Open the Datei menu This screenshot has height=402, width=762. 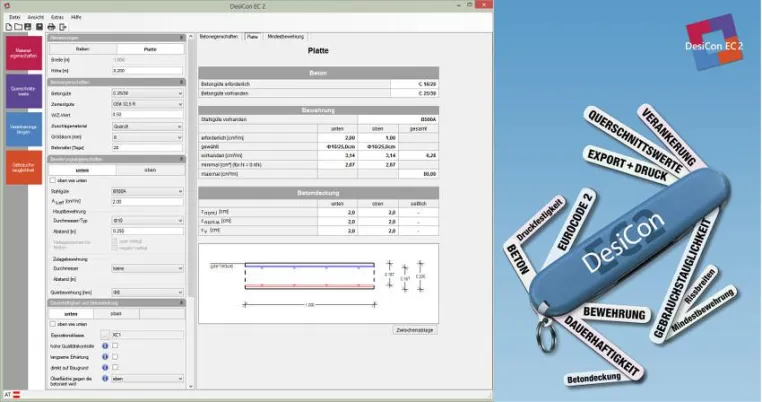click(15, 17)
